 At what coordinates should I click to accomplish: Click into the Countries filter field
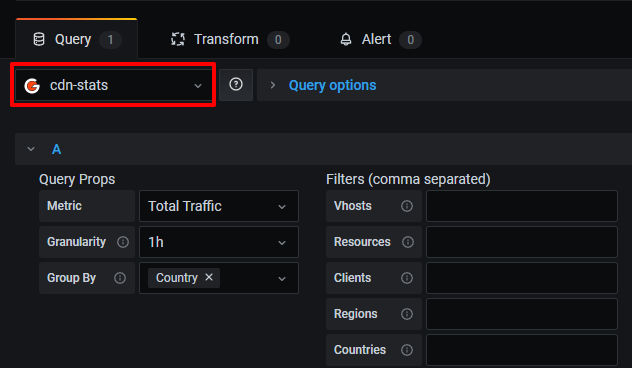click(522, 349)
